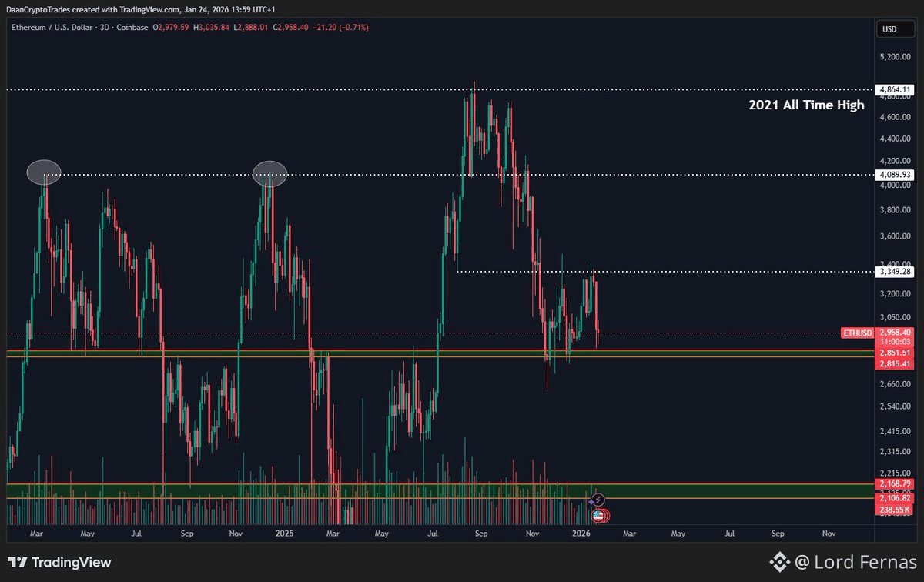Viewport: 924px width, 582px height.
Task: Select the ellipse drawing at the March 2024 peak
Action: coord(44,172)
